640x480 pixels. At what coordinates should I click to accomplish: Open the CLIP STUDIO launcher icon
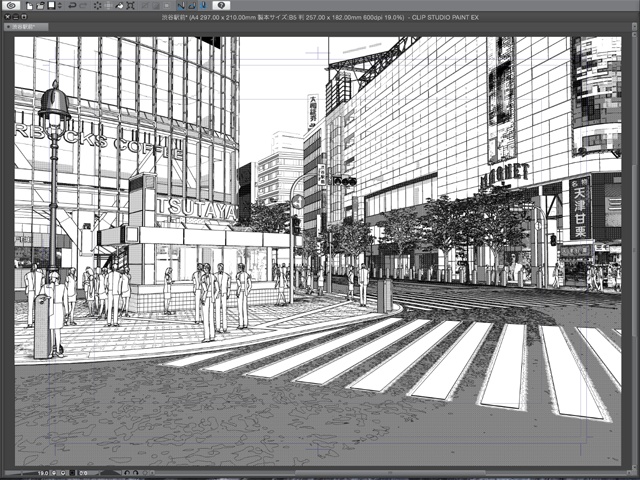(x=11, y=5)
